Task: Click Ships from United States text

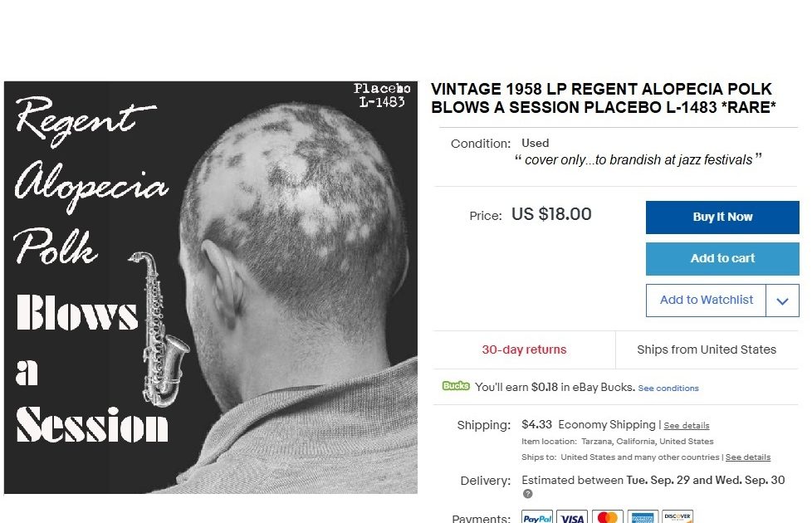Action: [x=707, y=349]
